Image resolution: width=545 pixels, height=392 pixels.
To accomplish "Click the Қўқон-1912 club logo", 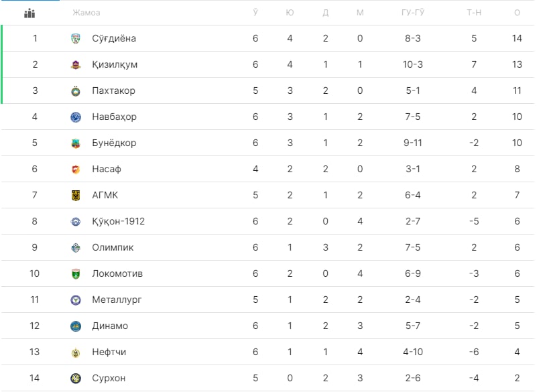I will (x=76, y=221).
